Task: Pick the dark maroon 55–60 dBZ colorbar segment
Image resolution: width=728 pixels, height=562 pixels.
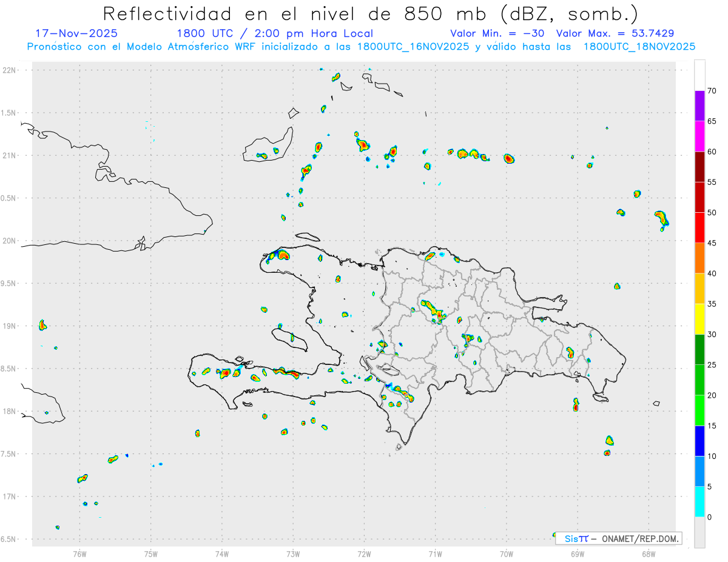Action: tap(699, 167)
